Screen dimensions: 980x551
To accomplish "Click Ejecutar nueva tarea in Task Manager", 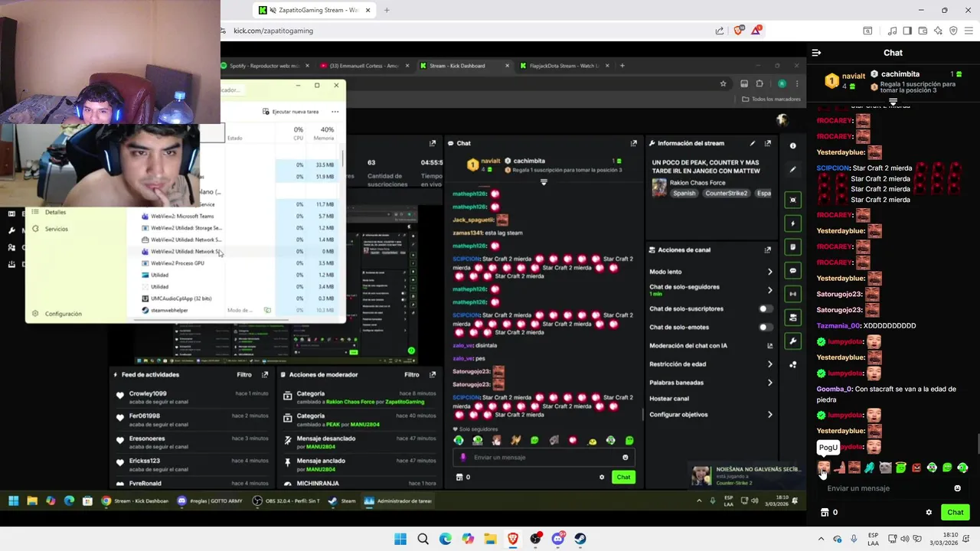I will pos(291,112).
